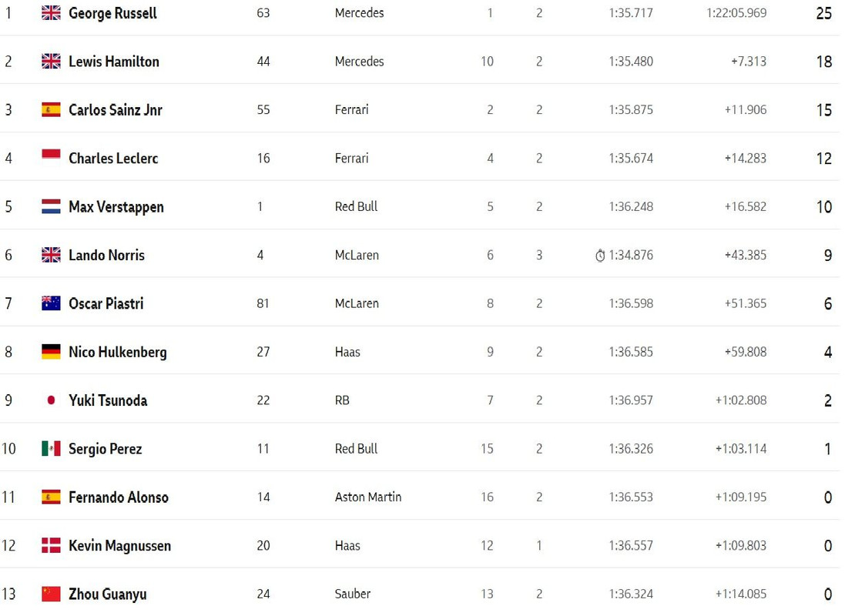Click the 25 points value for Russell
845x616 pixels.
pos(824,13)
